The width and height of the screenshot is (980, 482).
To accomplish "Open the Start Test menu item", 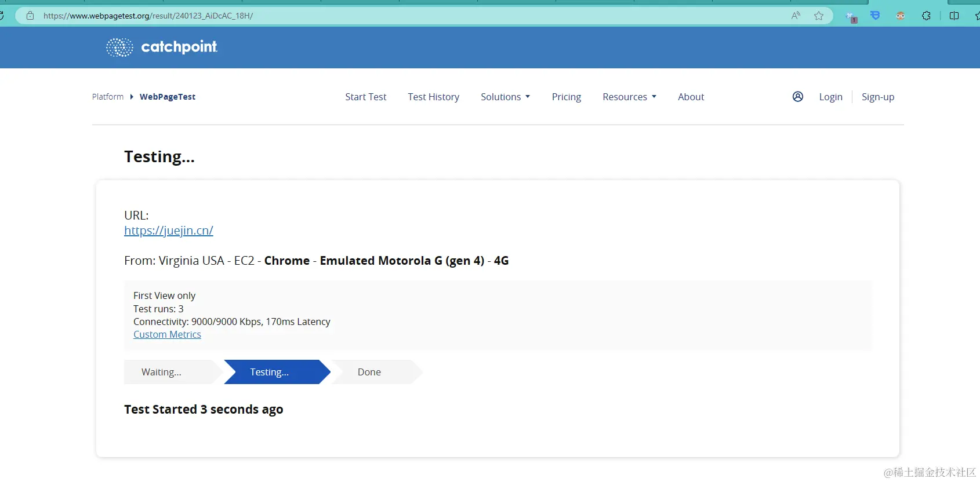I will point(366,97).
